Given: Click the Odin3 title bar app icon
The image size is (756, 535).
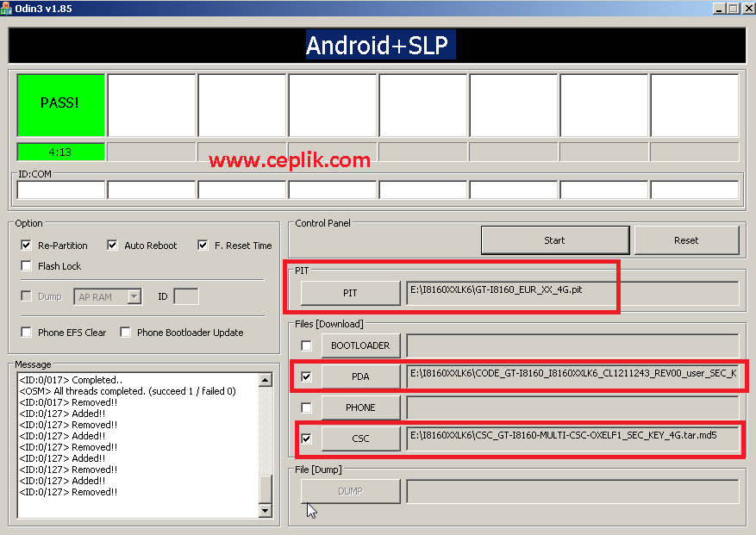Looking at the screenshot, I should tap(6, 9).
